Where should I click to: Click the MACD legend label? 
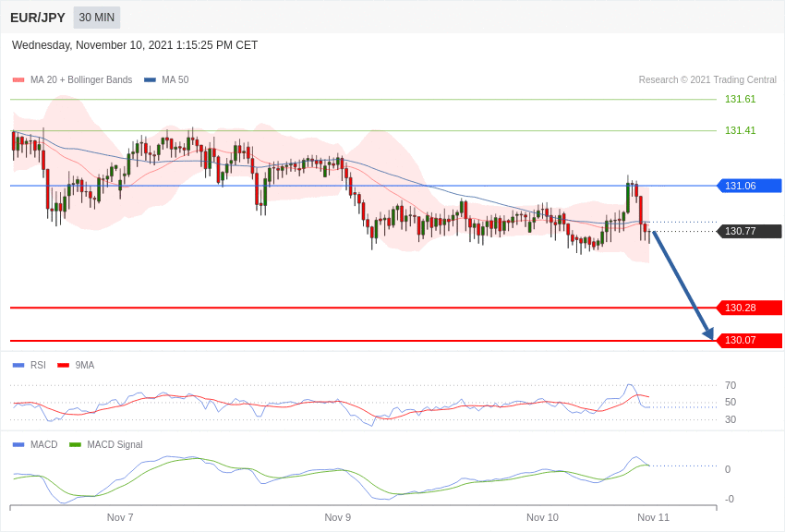[44, 445]
